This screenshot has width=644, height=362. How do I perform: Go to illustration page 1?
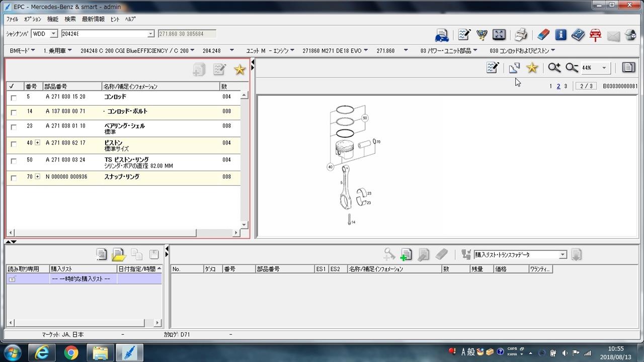551,86
